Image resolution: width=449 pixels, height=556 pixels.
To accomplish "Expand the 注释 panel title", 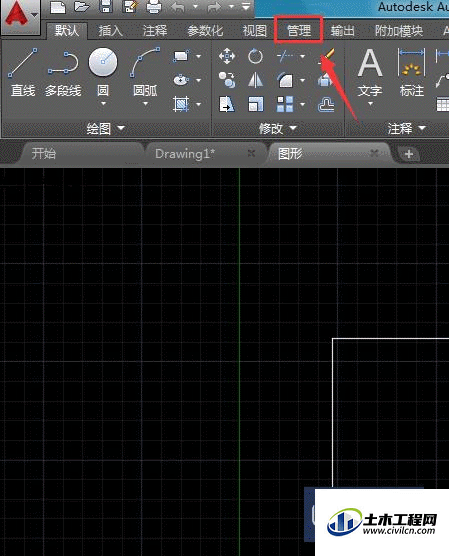I will 406,128.
